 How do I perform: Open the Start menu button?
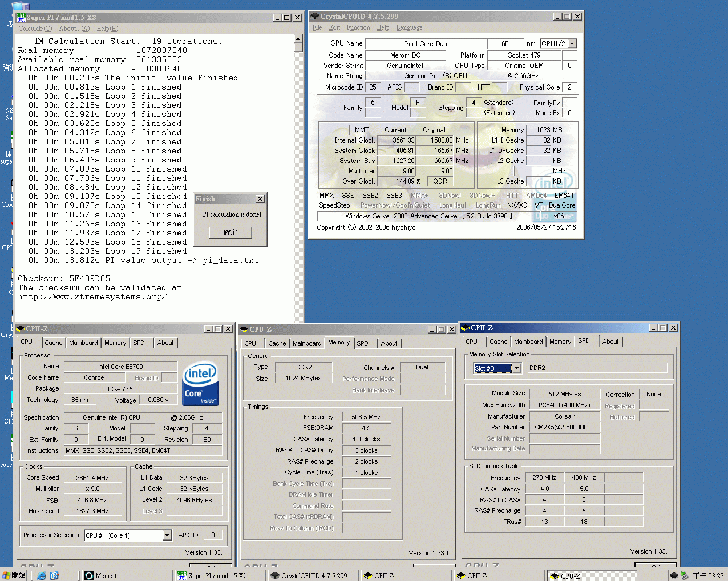(14, 575)
